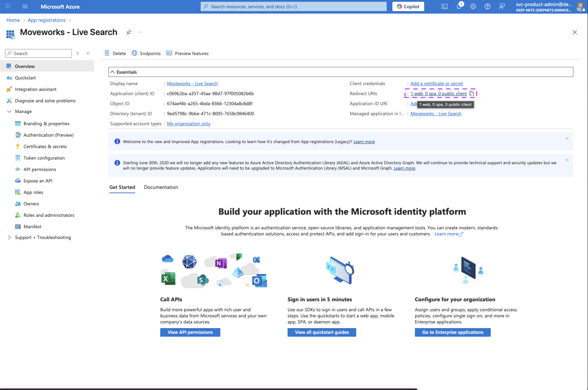Open the 1 web redirect URIs link
The image size is (588, 390).
438,94
